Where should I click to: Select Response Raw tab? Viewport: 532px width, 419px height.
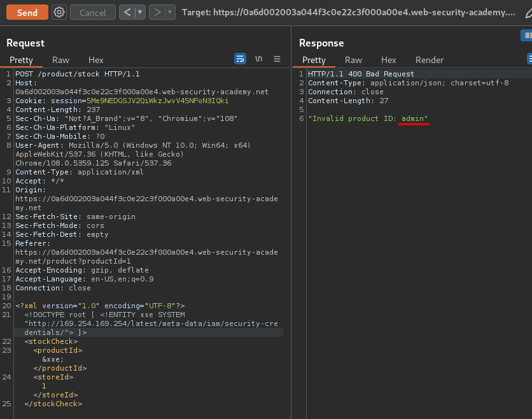click(x=353, y=60)
